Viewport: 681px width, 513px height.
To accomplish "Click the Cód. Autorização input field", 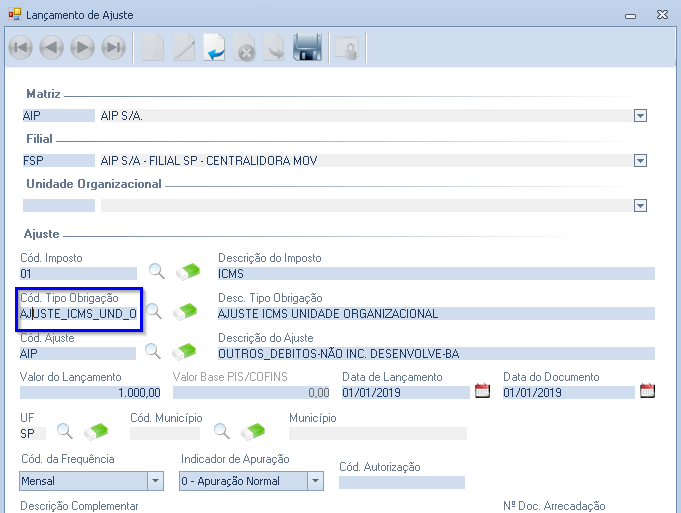I will pos(401,482).
